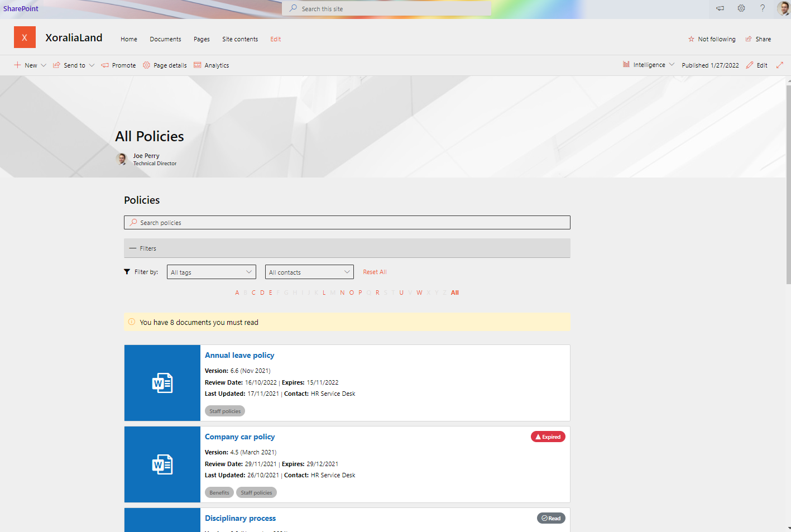Click the Search policies input field
The image size is (791, 532).
(347, 222)
